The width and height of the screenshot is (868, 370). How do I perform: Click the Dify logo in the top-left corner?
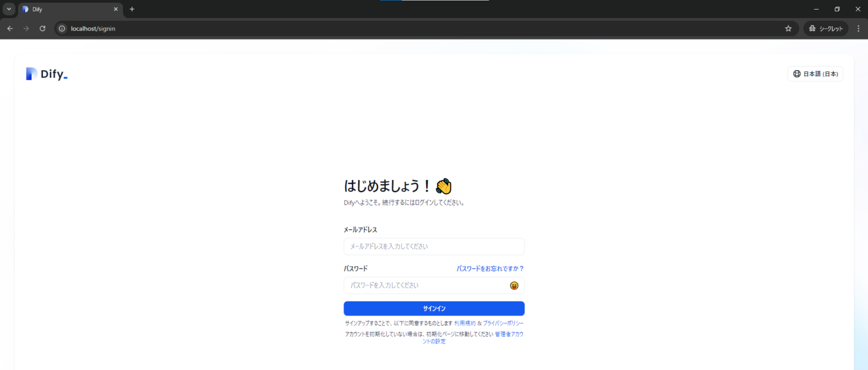47,73
